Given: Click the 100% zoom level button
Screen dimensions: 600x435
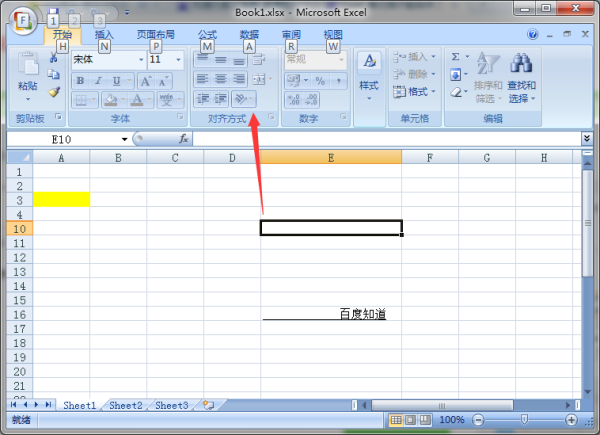Looking at the screenshot, I should (x=452, y=420).
